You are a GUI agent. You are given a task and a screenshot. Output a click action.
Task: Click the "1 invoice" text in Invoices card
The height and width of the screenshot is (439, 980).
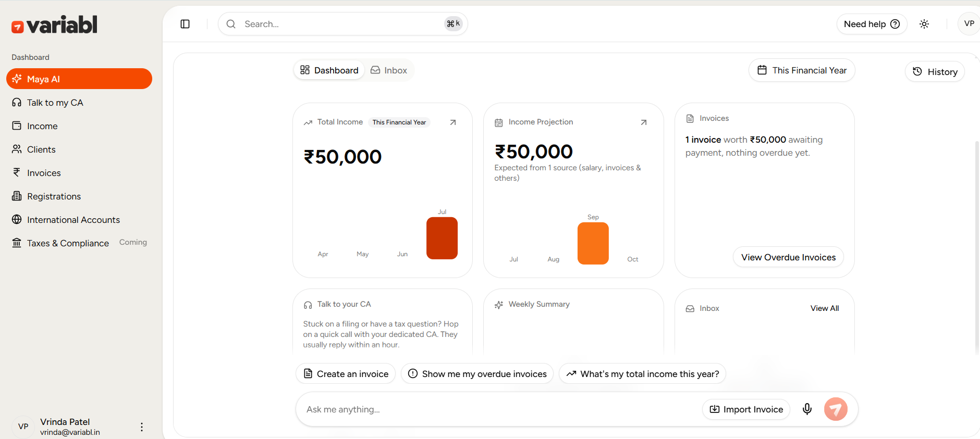click(x=703, y=140)
